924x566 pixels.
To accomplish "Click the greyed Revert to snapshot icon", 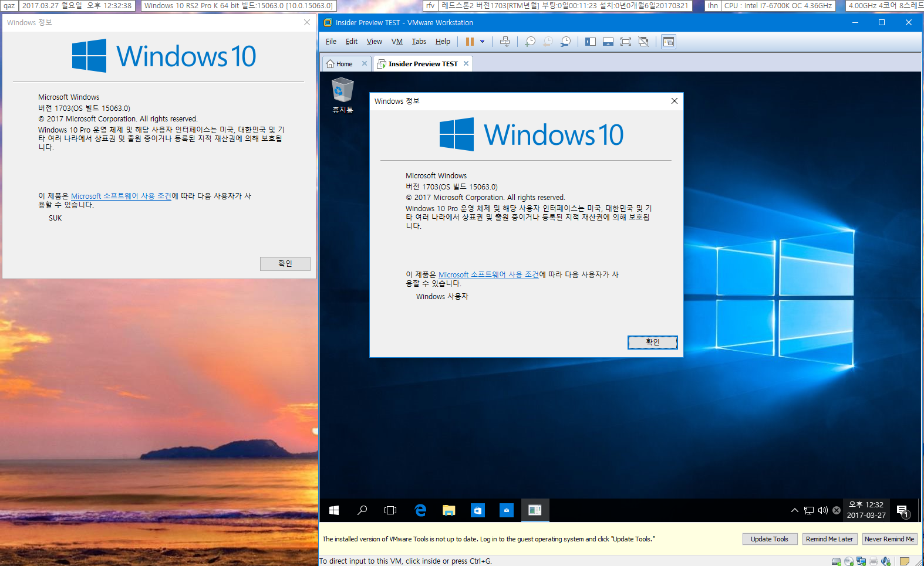I will (548, 42).
